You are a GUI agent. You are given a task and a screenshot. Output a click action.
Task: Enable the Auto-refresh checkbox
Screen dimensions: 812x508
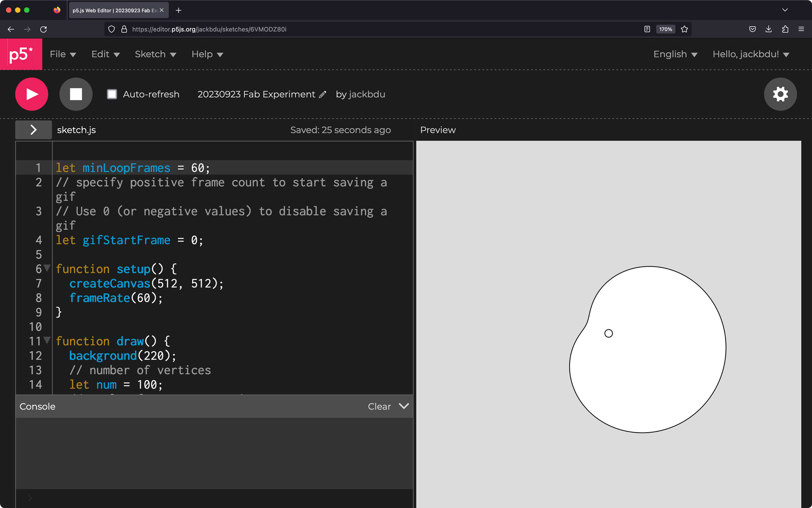(x=112, y=94)
